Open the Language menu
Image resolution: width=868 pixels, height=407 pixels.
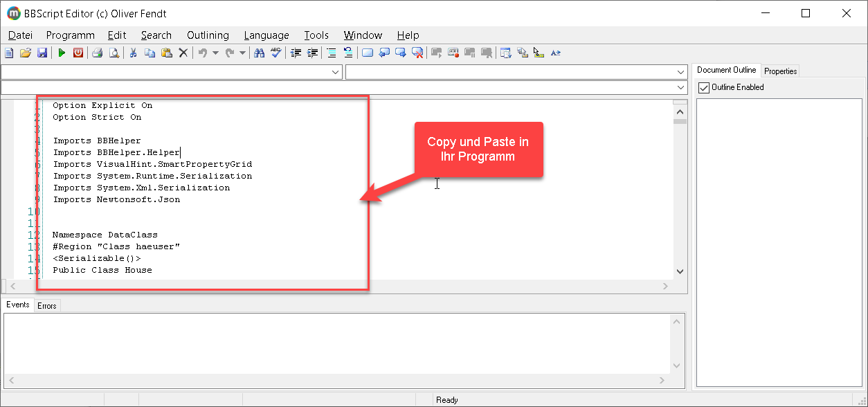[266, 35]
